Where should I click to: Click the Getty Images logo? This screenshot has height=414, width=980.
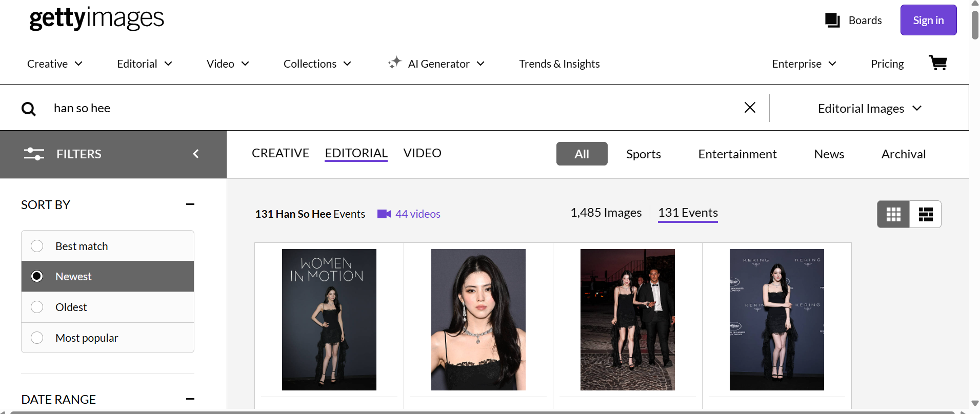[97, 19]
